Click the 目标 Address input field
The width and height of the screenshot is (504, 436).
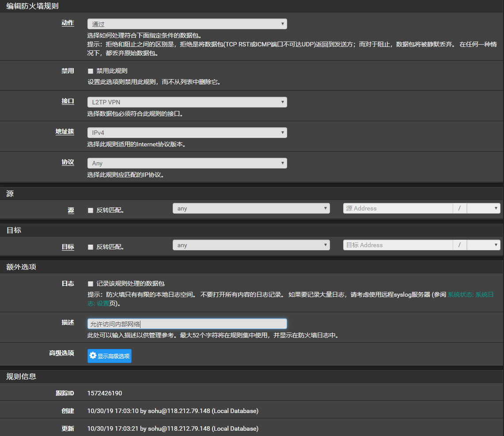(x=398, y=245)
